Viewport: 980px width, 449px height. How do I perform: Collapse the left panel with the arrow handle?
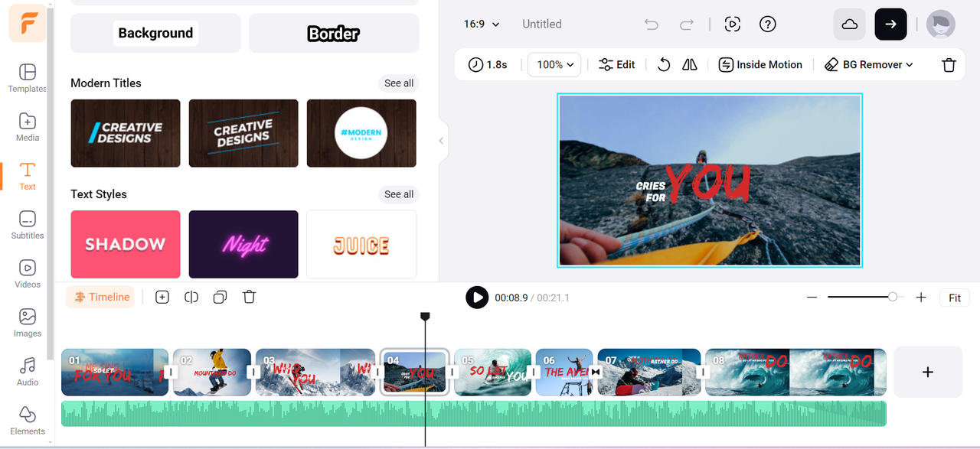442,141
